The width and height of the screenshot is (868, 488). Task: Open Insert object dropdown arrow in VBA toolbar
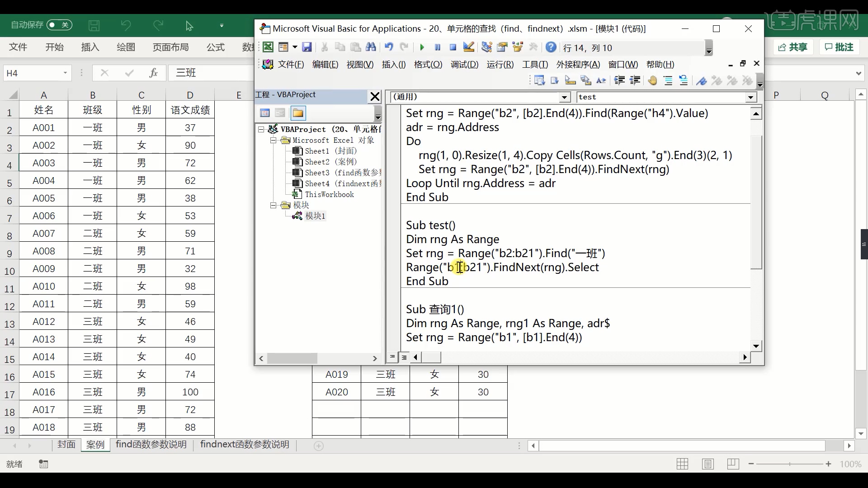click(x=295, y=47)
